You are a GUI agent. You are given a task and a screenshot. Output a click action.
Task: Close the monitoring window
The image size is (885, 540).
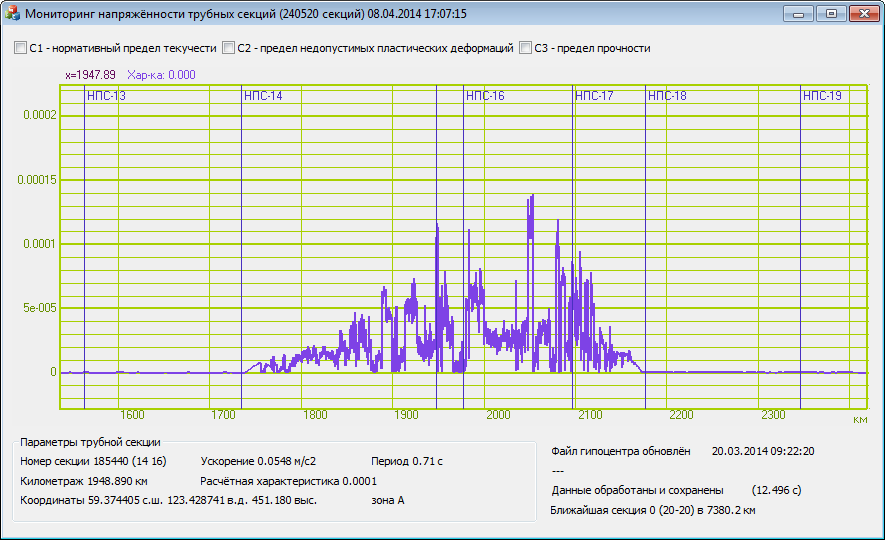click(864, 14)
